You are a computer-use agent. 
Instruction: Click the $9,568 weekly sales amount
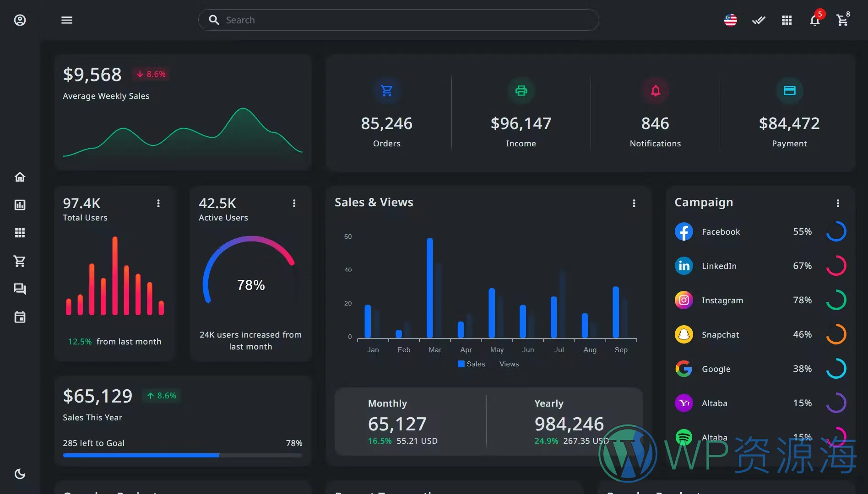92,75
